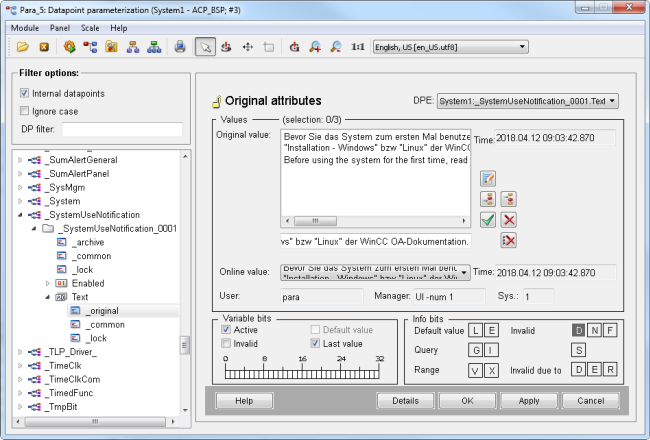Click into the DP filter text field
The height and width of the screenshot is (440, 650).
pyautogui.click(x=121, y=129)
